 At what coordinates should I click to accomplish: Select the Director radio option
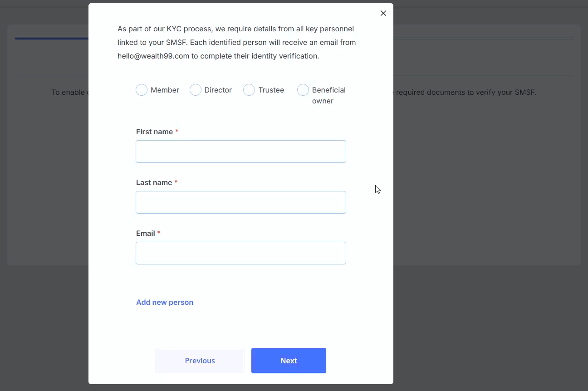pyautogui.click(x=196, y=90)
